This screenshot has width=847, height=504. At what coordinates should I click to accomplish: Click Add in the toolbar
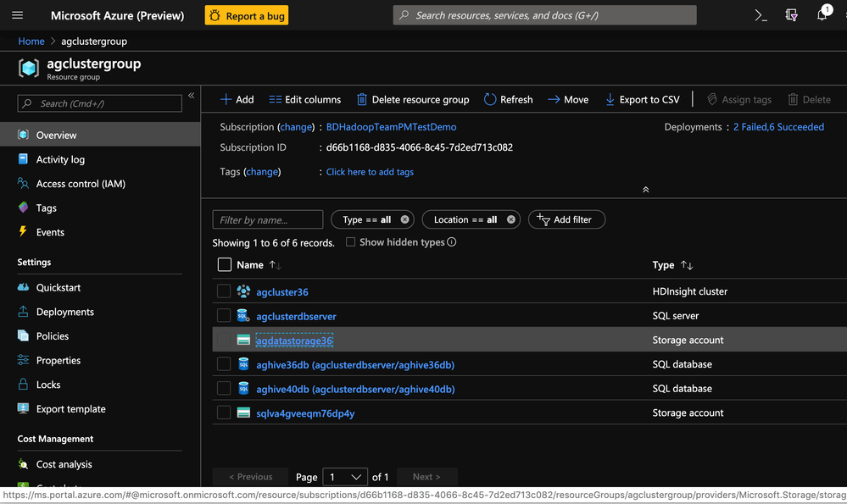pyautogui.click(x=237, y=99)
